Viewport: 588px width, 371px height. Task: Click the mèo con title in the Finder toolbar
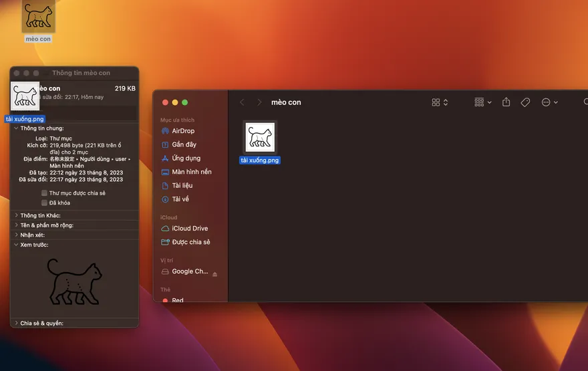click(x=286, y=102)
